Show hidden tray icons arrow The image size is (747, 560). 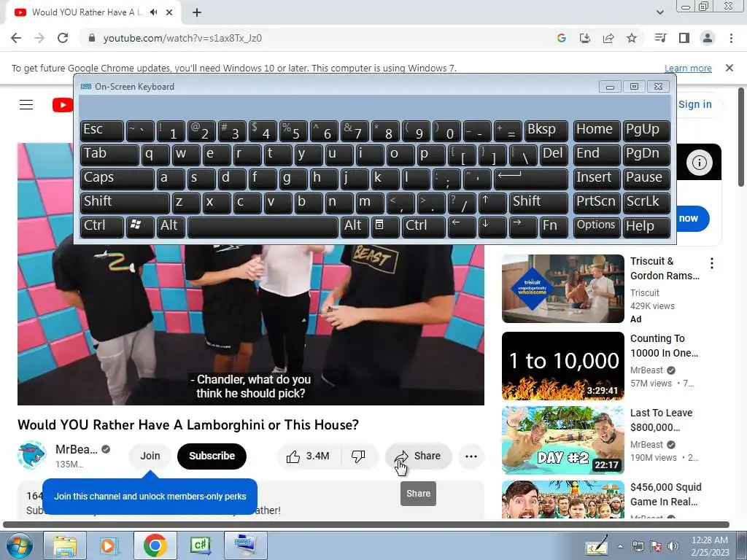(x=620, y=546)
